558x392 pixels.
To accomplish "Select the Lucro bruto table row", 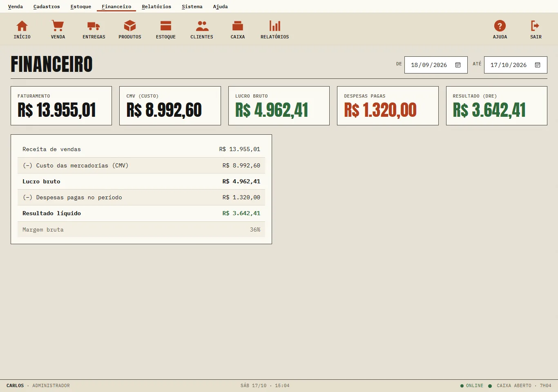I will click(141, 181).
